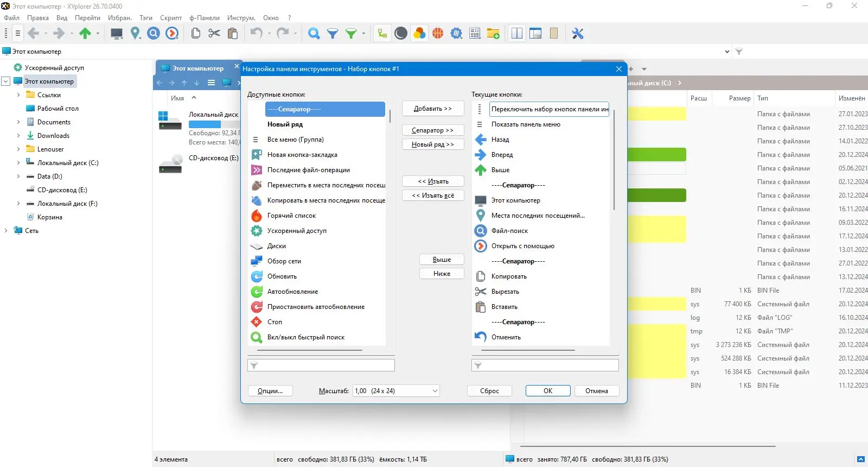The height and width of the screenshot is (467, 868).
Task: Select 'Открыть с помощью' in current buttons
Action: pos(541,246)
